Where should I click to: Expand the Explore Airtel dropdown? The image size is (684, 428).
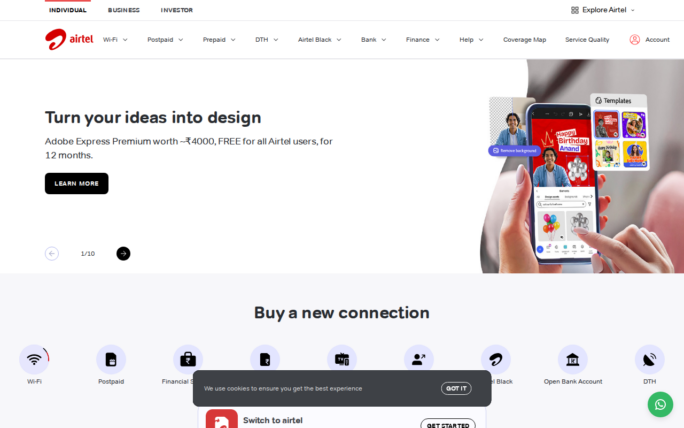click(602, 10)
